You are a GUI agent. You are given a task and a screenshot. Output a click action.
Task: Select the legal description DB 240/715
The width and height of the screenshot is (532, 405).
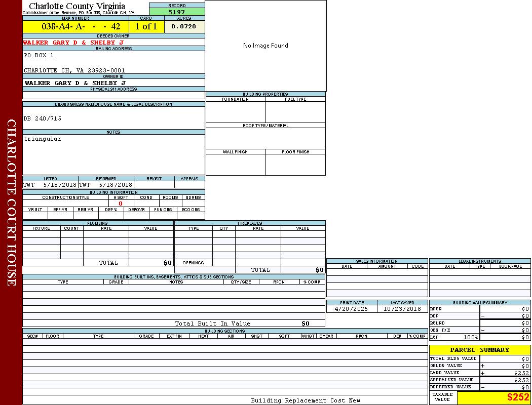pos(43,118)
